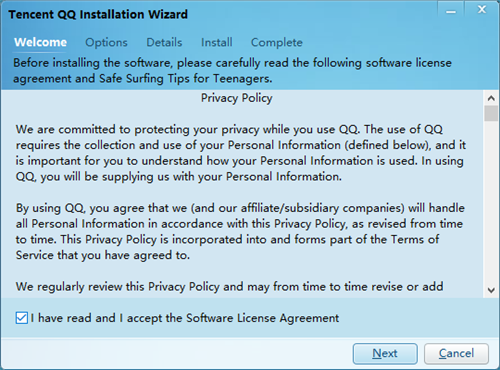Click the paragraph starting 'We are committed'

click(x=241, y=153)
